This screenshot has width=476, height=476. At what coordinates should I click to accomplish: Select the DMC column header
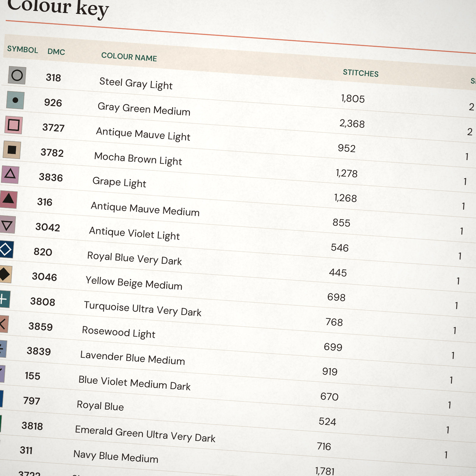(56, 52)
